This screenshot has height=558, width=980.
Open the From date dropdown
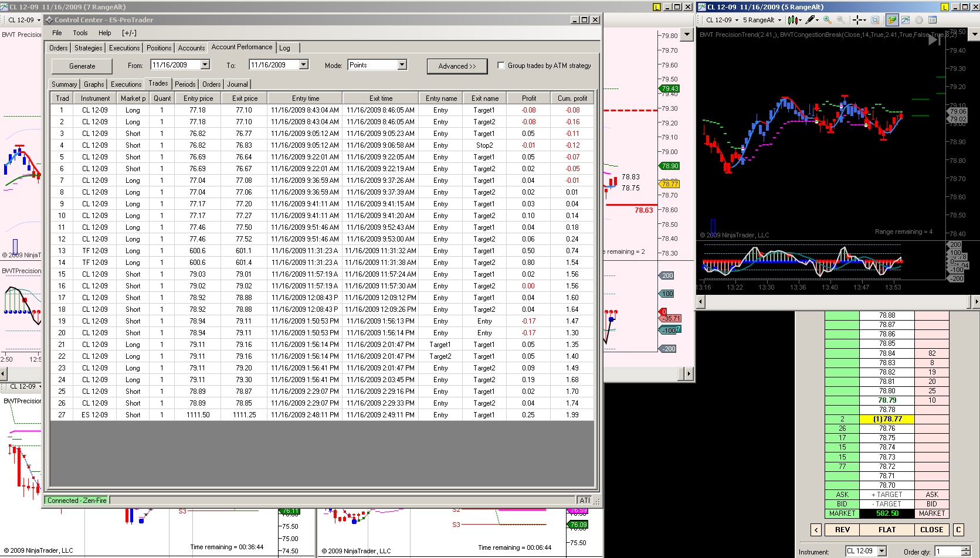pyautogui.click(x=205, y=64)
